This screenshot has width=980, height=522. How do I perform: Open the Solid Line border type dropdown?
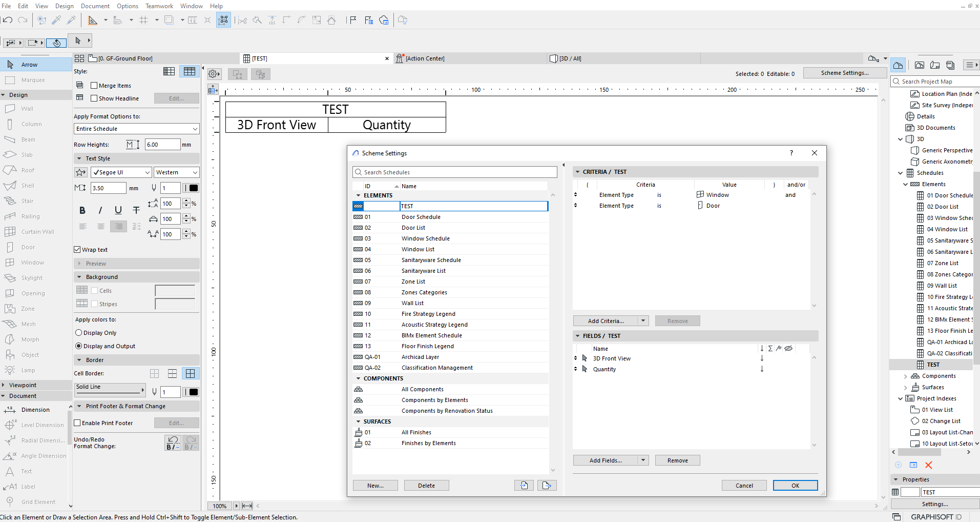(110, 390)
